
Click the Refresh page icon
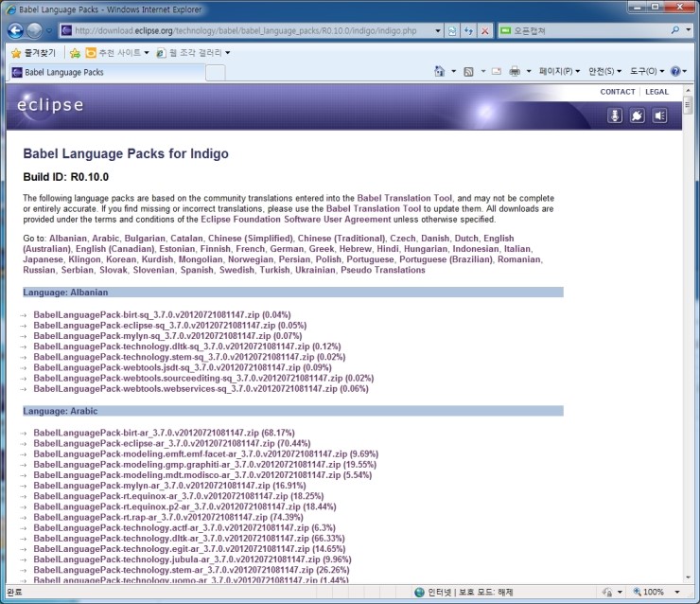[x=468, y=30]
